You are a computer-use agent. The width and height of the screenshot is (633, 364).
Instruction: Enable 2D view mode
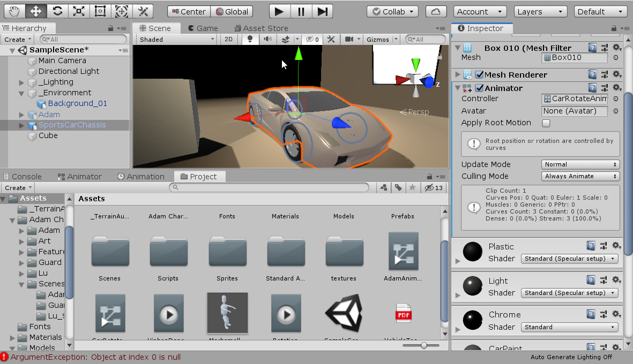(x=229, y=39)
